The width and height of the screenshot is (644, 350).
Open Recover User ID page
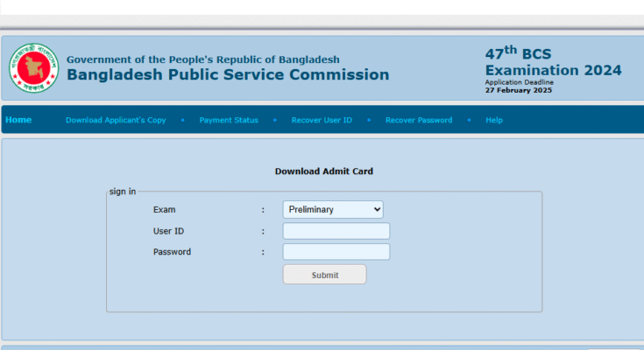coord(322,120)
